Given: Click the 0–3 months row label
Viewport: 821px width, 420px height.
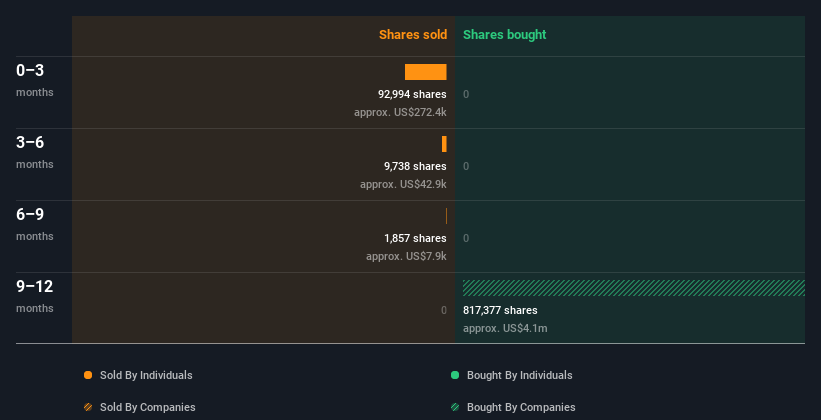Looking at the screenshot, I should coord(35,80).
